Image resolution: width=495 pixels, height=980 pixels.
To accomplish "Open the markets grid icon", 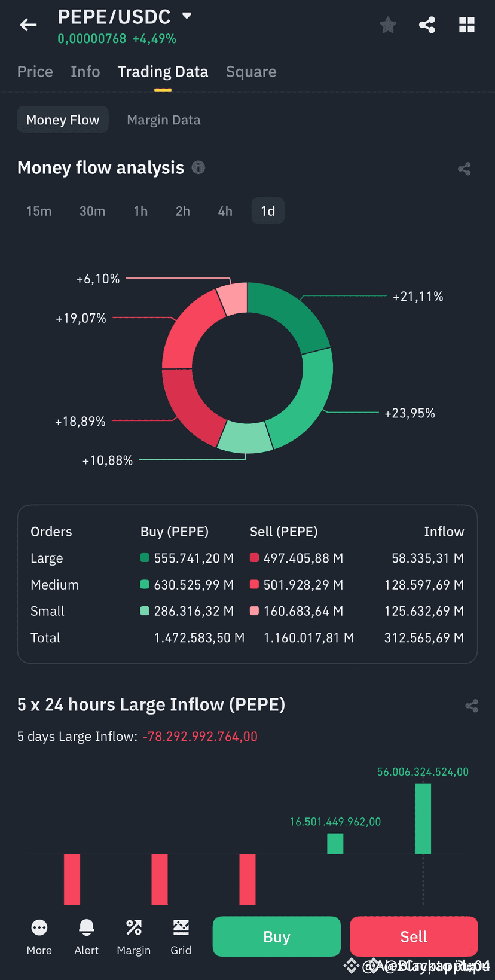I will pos(466,25).
